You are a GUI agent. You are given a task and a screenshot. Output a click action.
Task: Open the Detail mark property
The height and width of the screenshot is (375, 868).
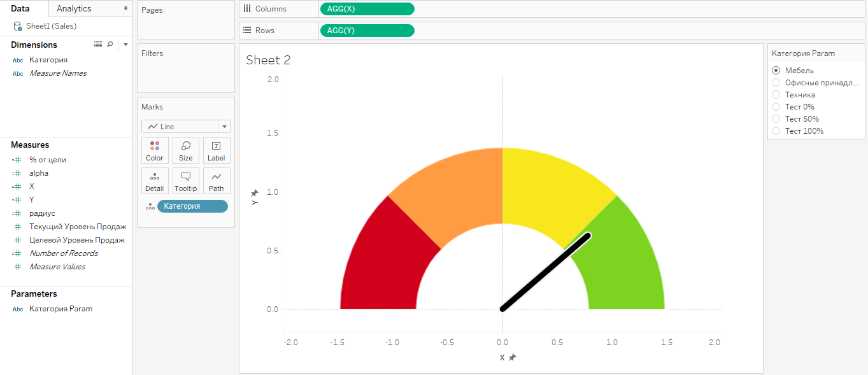click(155, 181)
